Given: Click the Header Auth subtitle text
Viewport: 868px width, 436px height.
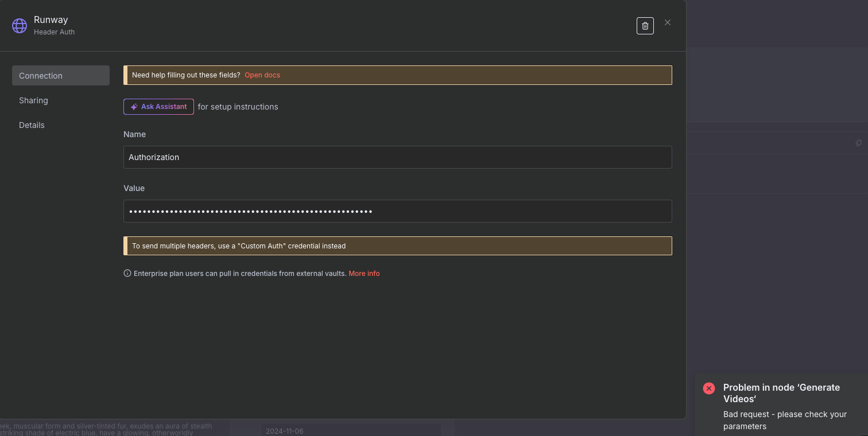Looking at the screenshot, I should pos(54,32).
